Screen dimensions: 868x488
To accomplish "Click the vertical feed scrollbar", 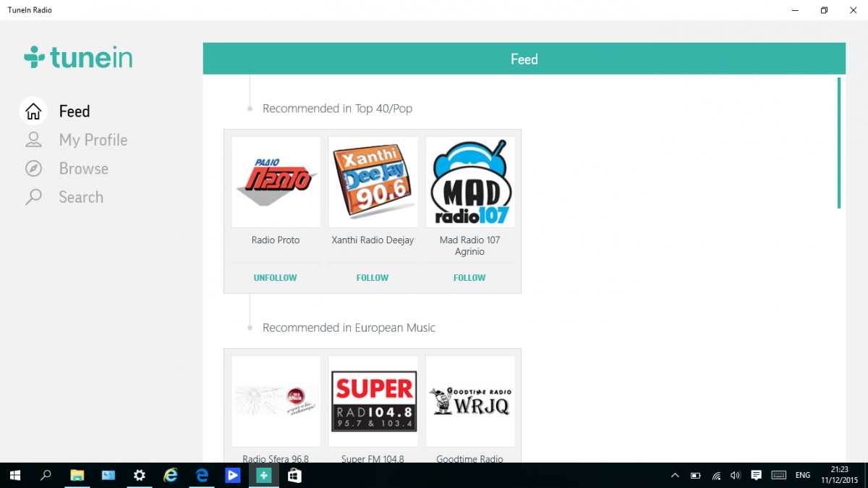I will (x=839, y=143).
